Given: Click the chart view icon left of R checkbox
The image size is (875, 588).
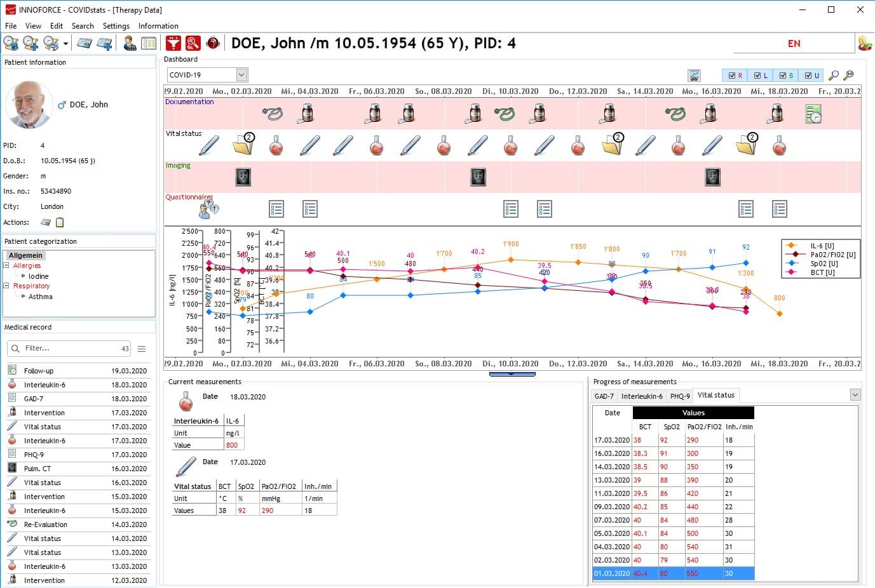Looking at the screenshot, I should click(x=695, y=75).
